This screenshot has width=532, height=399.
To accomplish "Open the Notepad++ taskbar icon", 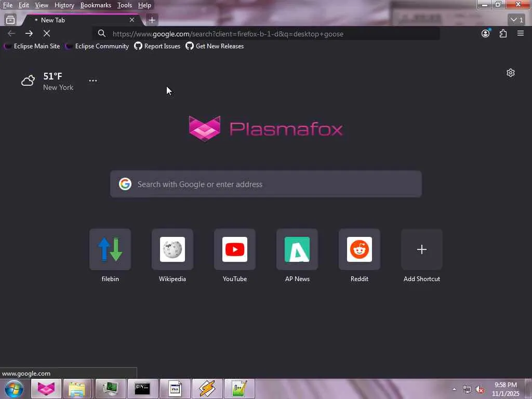I will coord(239,389).
